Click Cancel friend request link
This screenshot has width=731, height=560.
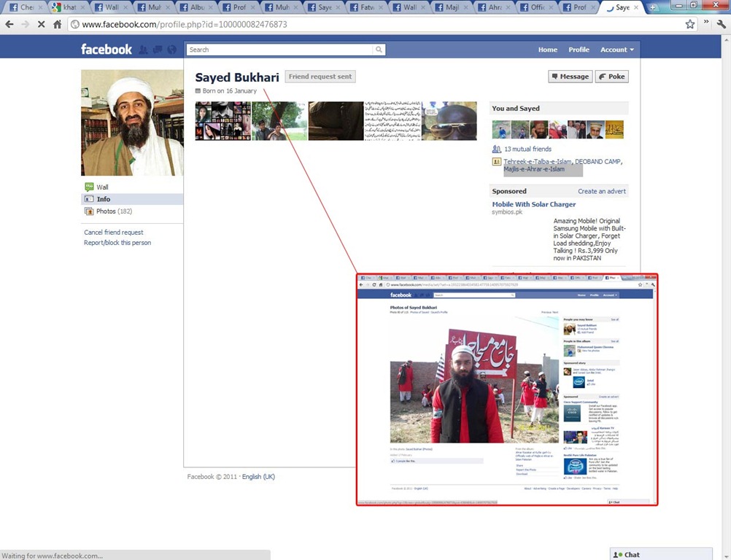pos(113,233)
